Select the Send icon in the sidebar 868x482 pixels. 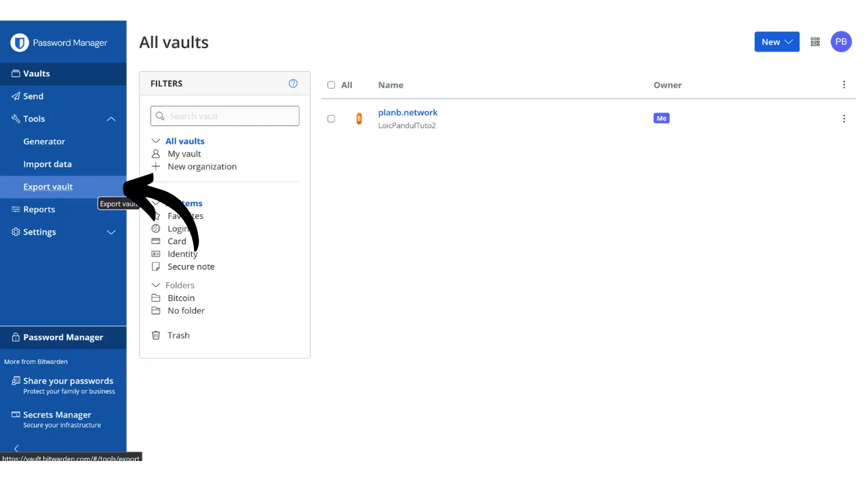click(x=15, y=96)
